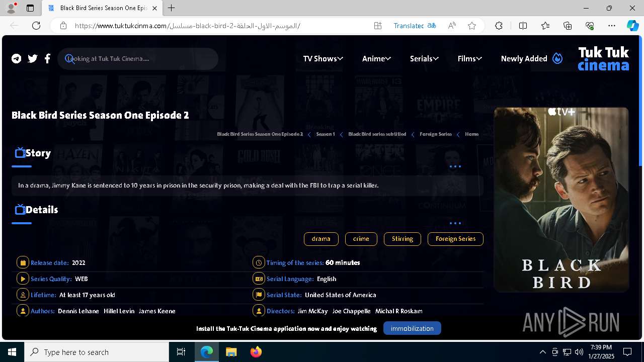This screenshot has width=644, height=362.
Task: Expand the TV Shows menu
Action: [323, 59]
